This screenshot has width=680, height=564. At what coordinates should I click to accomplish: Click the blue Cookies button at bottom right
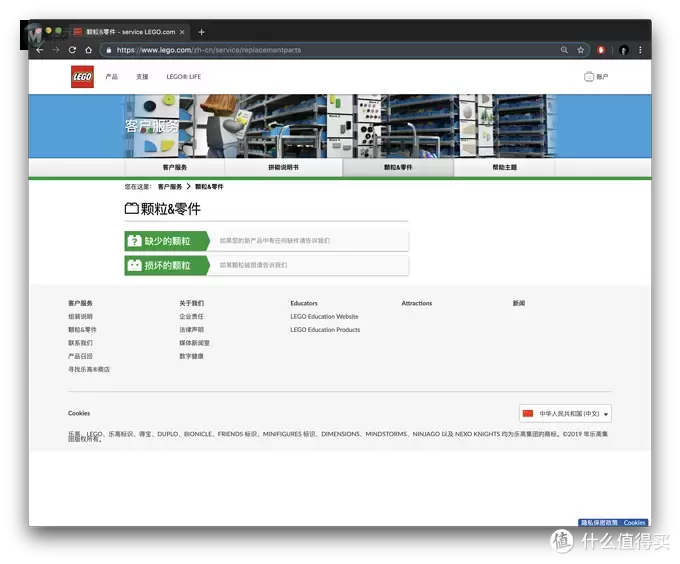634,523
